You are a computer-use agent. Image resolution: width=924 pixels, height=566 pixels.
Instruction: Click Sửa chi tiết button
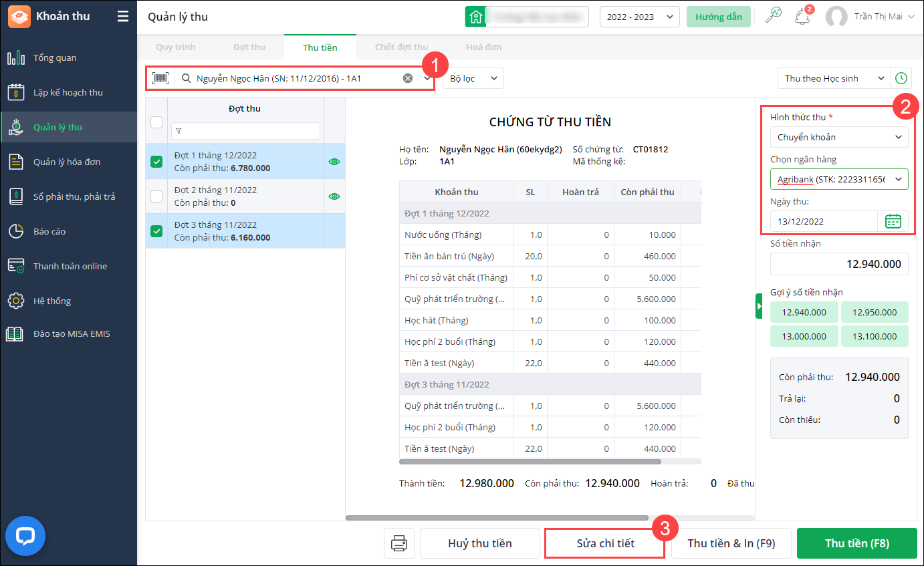click(x=606, y=543)
